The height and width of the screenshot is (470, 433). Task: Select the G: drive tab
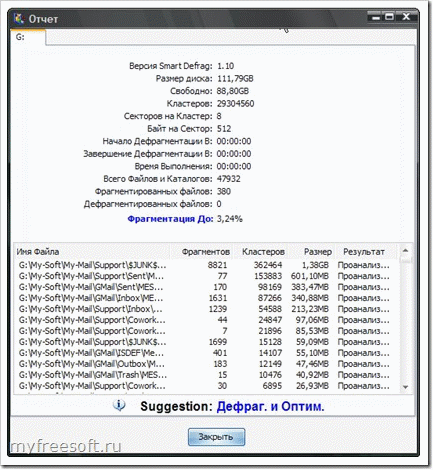point(28,37)
